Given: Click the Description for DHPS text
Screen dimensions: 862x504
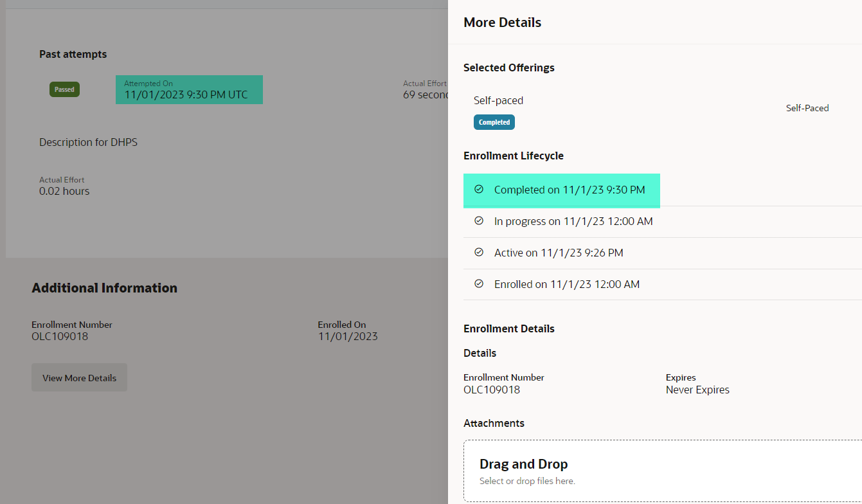Looking at the screenshot, I should 88,142.
